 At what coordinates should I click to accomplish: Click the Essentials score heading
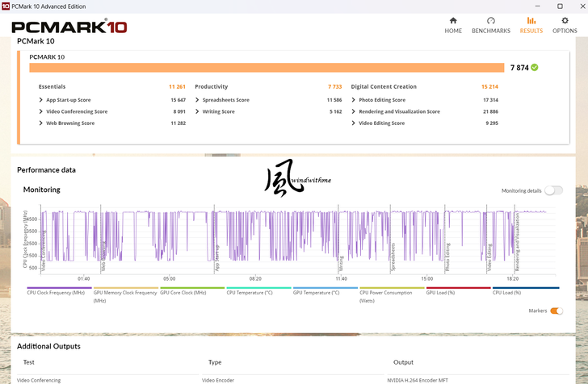(x=52, y=86)
